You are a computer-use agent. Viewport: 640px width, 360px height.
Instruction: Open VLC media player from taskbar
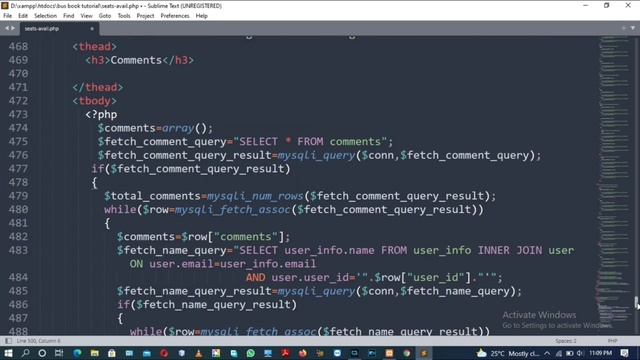pyautogui.click(x=198, y=353)
